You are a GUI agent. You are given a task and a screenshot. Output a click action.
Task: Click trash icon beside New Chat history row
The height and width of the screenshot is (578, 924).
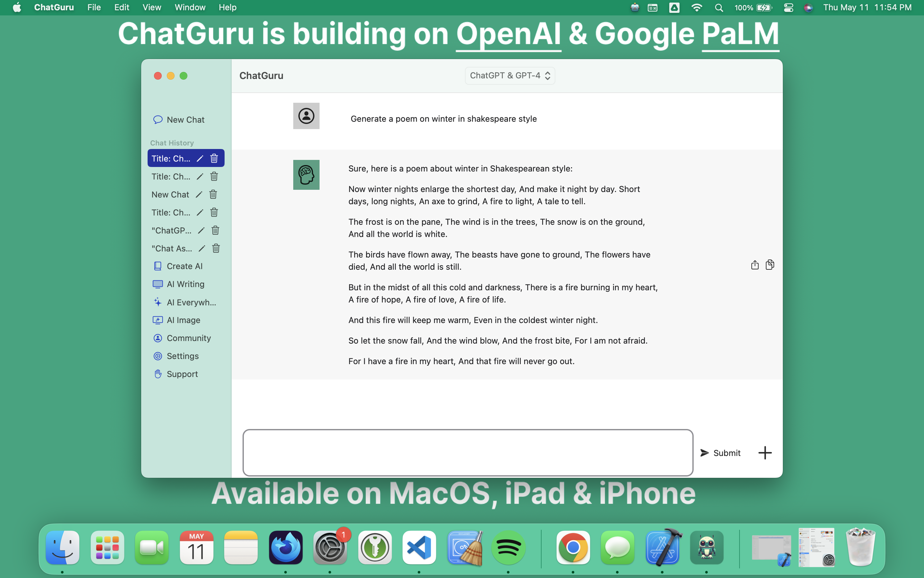[x=213, y=195]
